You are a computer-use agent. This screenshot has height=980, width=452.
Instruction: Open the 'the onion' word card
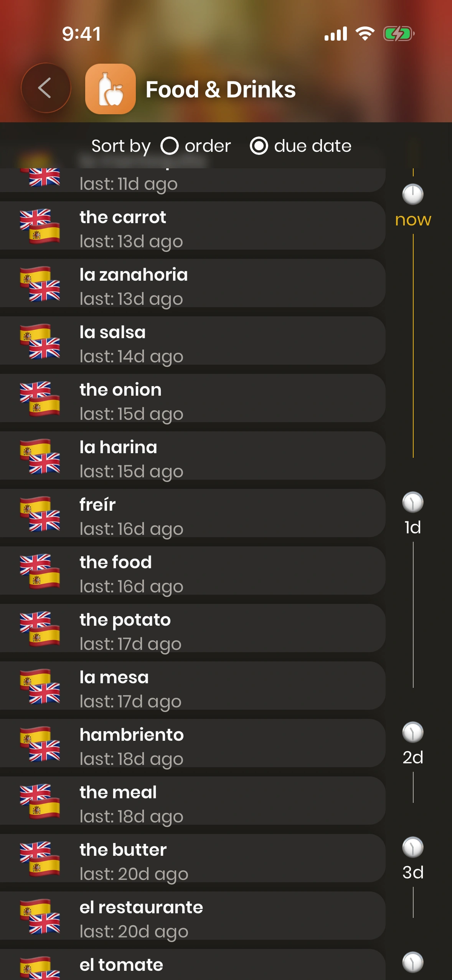(192, 398)
